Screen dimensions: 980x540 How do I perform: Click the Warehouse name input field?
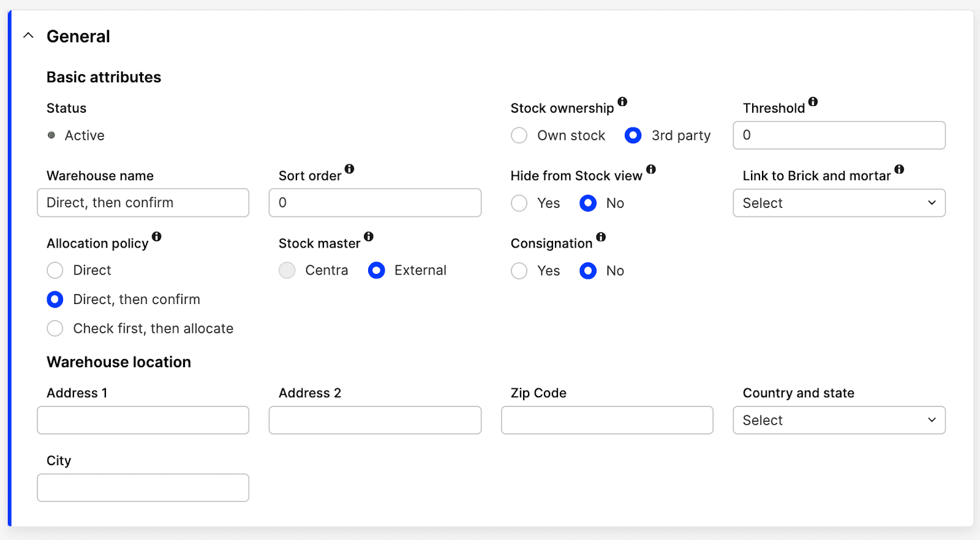143,203
